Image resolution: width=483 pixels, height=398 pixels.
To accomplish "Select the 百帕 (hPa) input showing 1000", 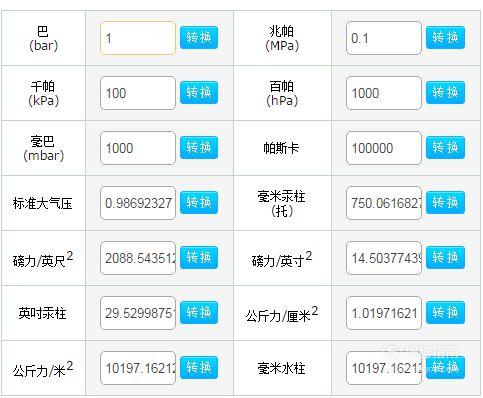I will [x=384, y=93].
